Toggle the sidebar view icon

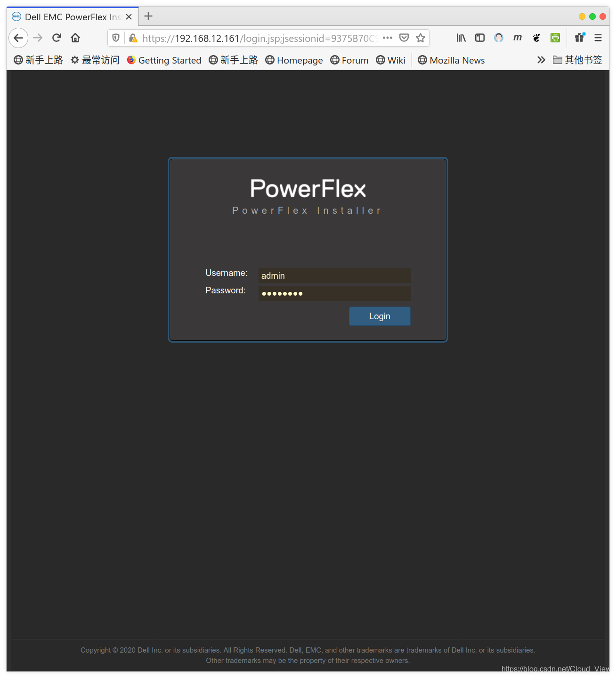click(x=480, y=38)
